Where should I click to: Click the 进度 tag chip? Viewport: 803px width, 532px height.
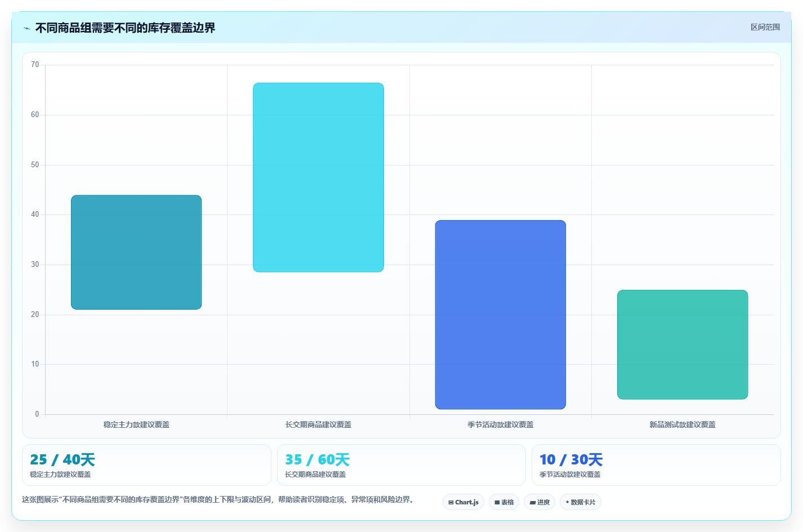[539, 502]
